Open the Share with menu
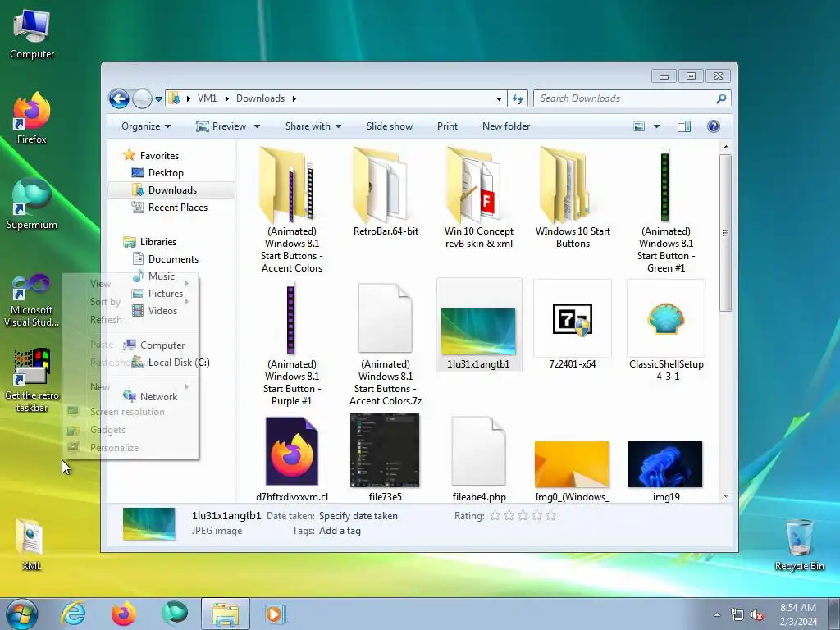 click(x=313, y=126)
